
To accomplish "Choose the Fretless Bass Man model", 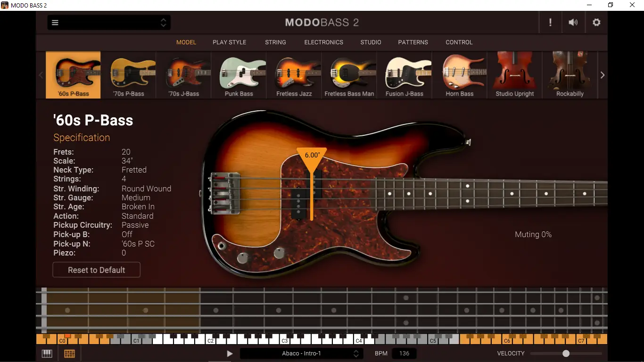I will 349,75.
